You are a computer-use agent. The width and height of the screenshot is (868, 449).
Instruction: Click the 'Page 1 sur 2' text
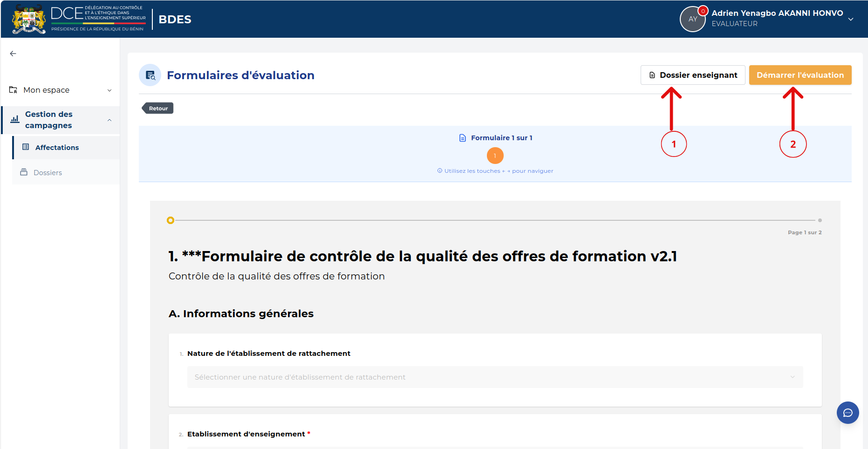click(805, 232)
